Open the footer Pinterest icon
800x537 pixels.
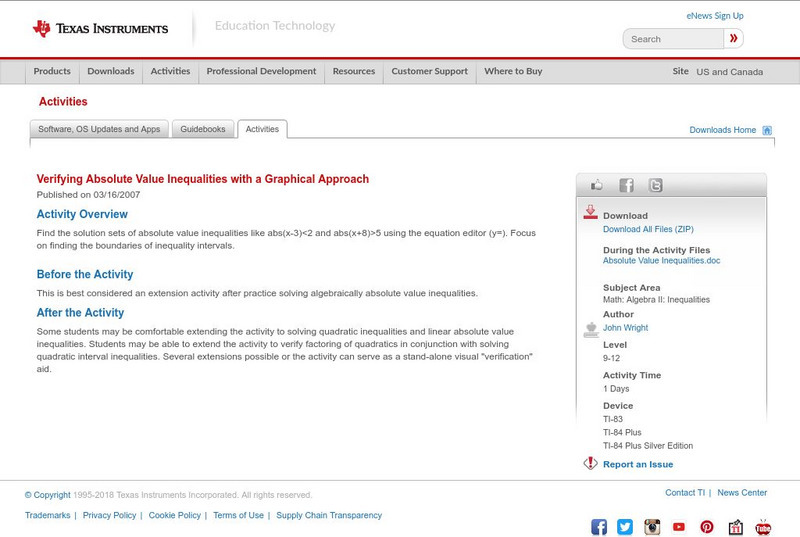tap(707, 526)
